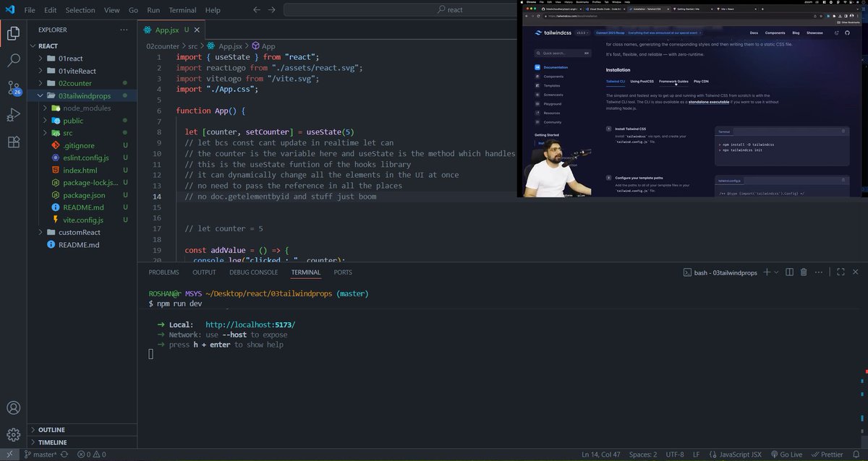Switch to the DEBUG CONSOLE tab
868x461 pixels.
(253, 272)
